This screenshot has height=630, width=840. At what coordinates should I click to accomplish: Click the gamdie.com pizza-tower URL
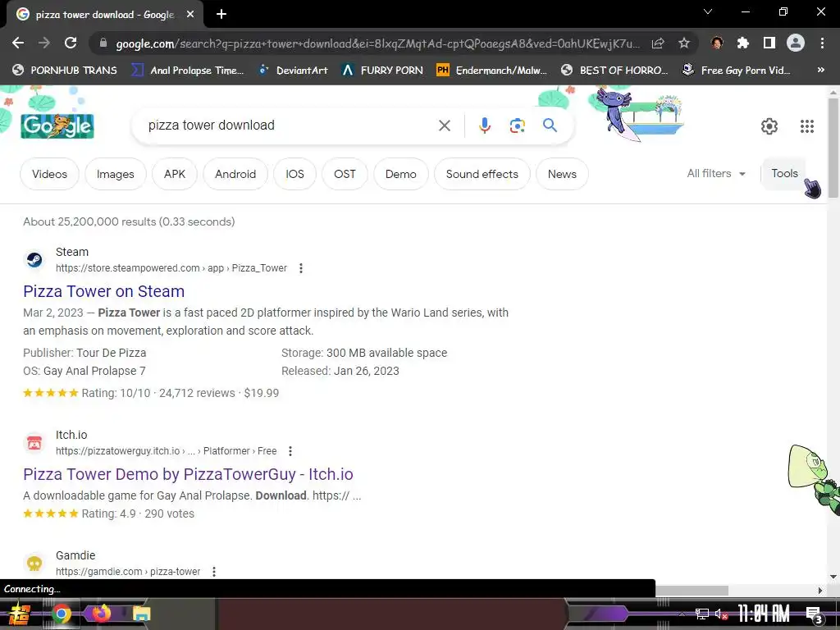click(128, 572)
